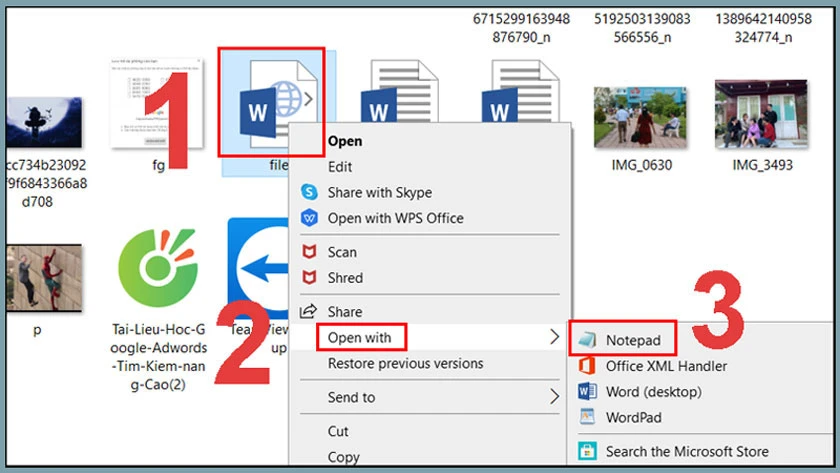Image resolution: width=840 pixels, height=473 pixels.
Task: Select the Spider-Man climbing image thumbnail
Action: [x=44, y=277]
